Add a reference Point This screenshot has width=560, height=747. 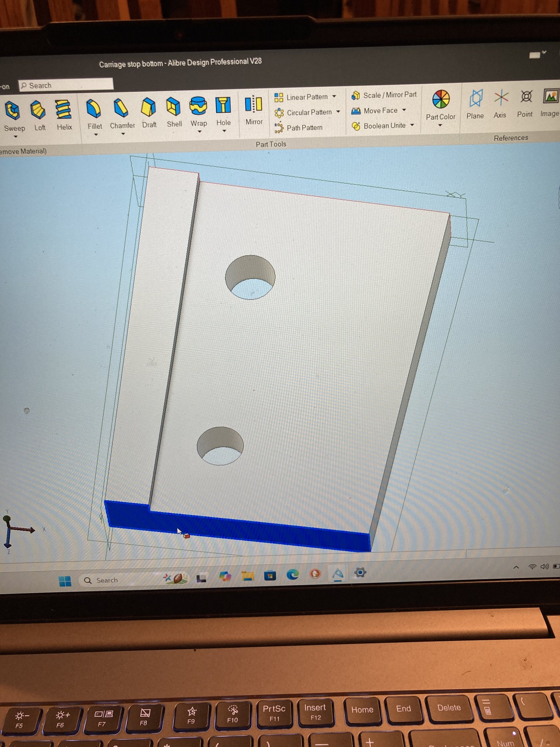click(x=526, y=97)
